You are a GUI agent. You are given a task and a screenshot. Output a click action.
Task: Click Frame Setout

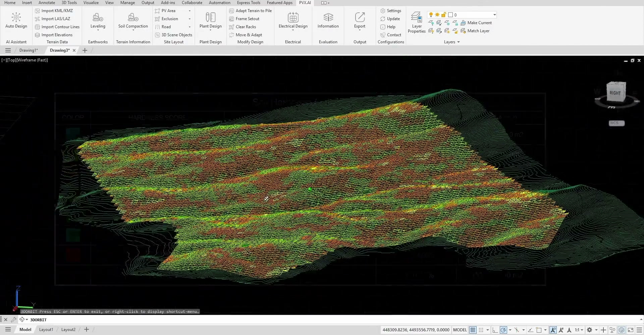pyautogui.click(x=244, y=19)
